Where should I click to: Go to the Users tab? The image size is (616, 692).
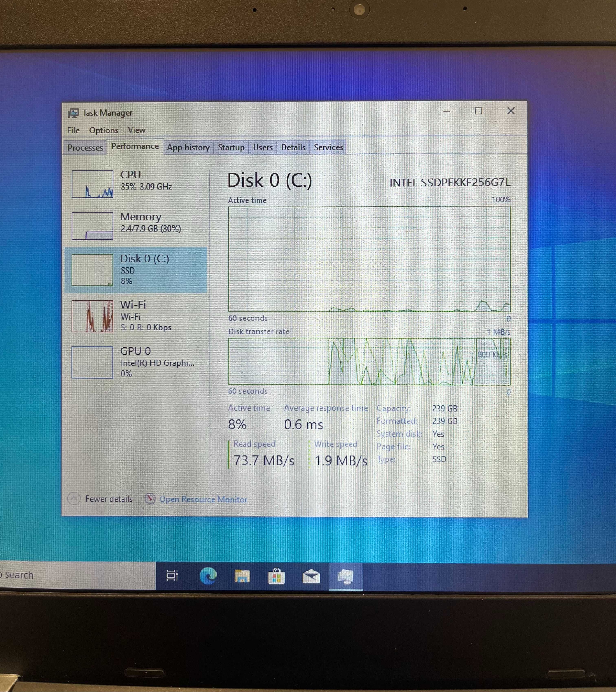point(263,147)
